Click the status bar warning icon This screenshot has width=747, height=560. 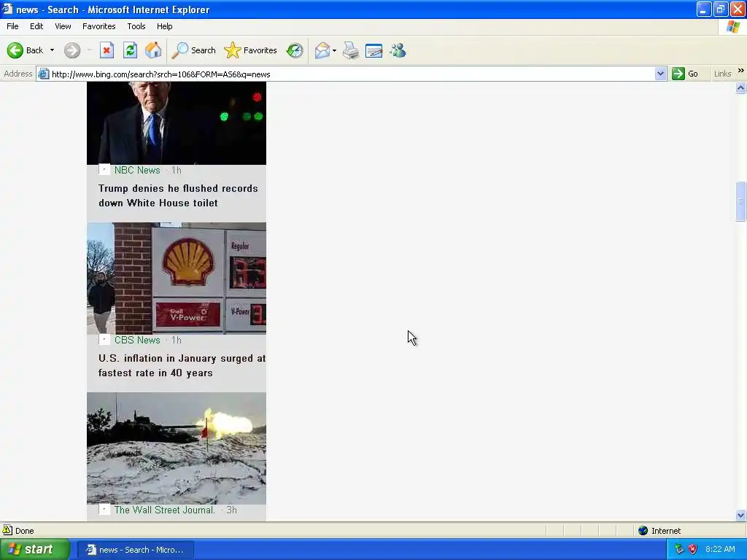(7, 531)
